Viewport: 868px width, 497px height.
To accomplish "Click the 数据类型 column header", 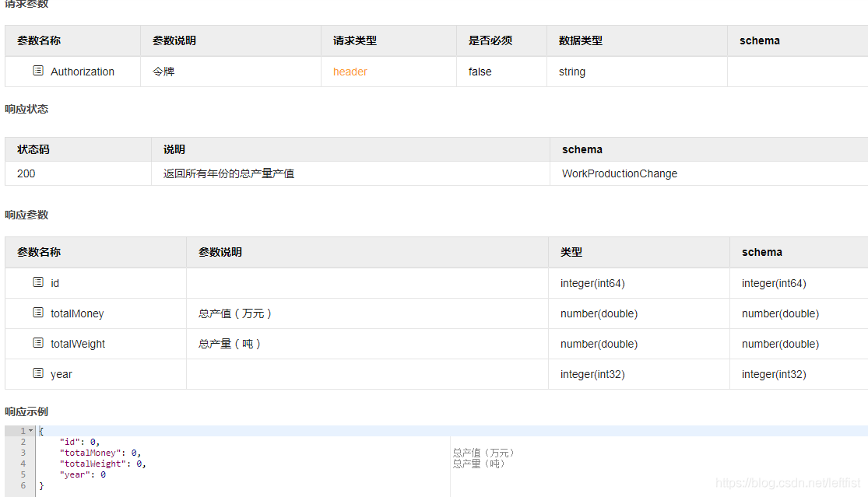I will click(x=580, y=40).
